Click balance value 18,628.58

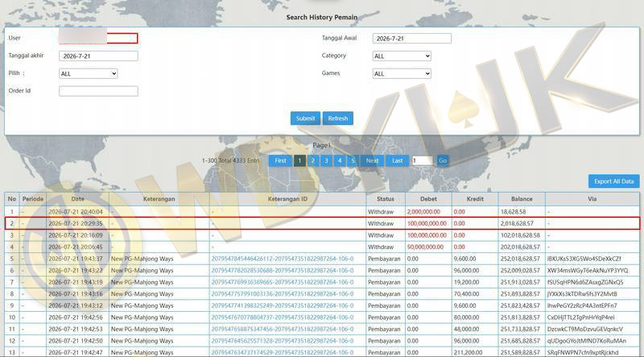(x=513, y=212)
